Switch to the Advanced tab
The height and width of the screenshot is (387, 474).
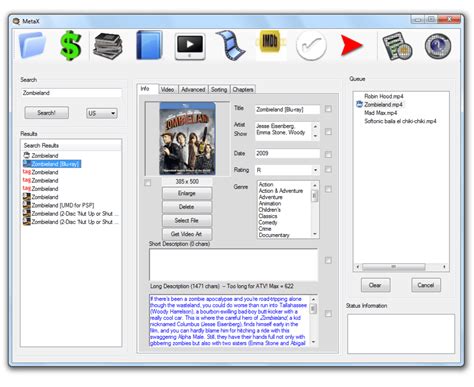tap(193, 89)
